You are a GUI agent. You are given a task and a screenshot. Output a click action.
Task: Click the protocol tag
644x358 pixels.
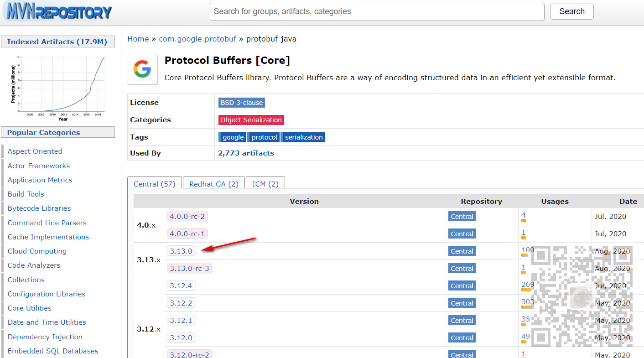[264, 137]
